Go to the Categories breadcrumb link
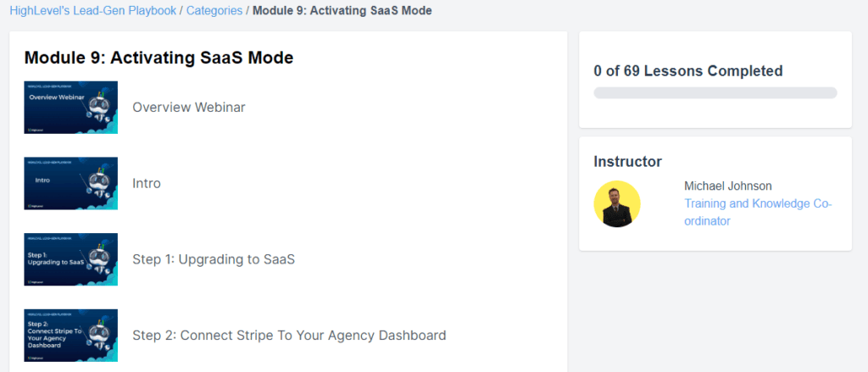The width and height of the screenshot is (868, 372). click(x=214, y=10)
